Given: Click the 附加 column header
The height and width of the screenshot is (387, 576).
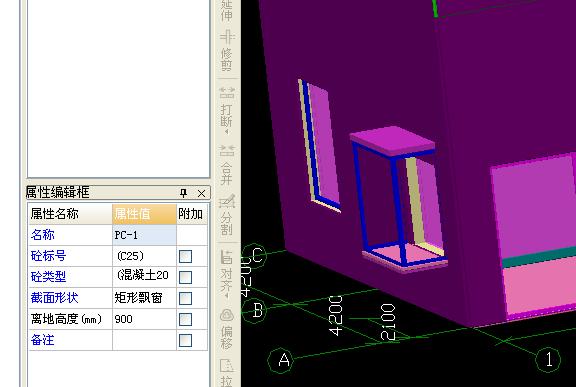Looking at the screenshot, I should coord(192,214).
